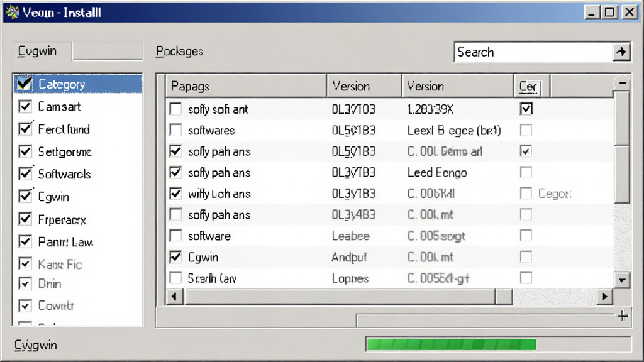Click into the Search input field
This screenshot has height=362, width=644.
(x=533, y=52)
